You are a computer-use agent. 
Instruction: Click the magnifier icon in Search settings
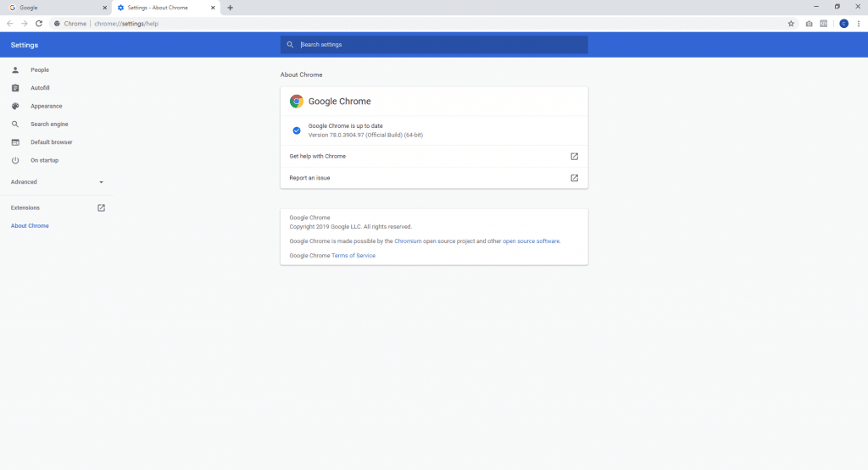[x=290, y=45]
